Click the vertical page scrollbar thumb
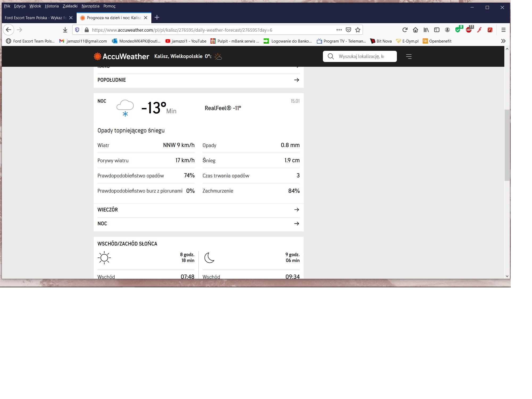Screen dimensions: 532x399 tap(507, 145)
